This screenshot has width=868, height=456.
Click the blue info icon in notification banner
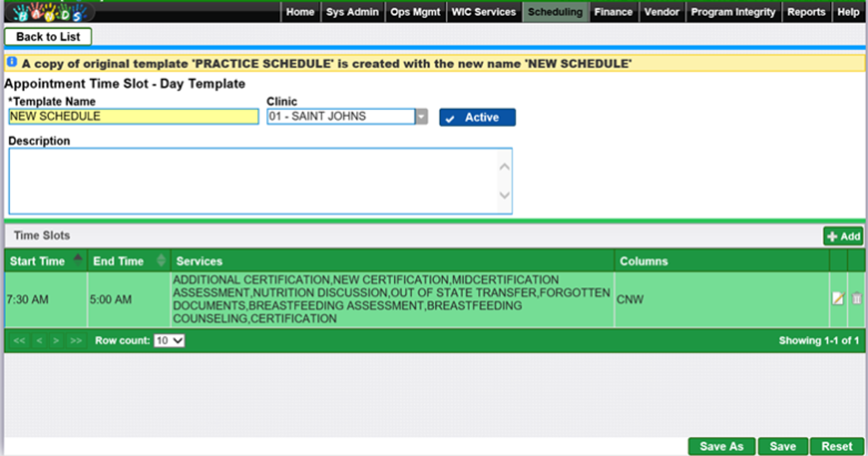[12, 62]
